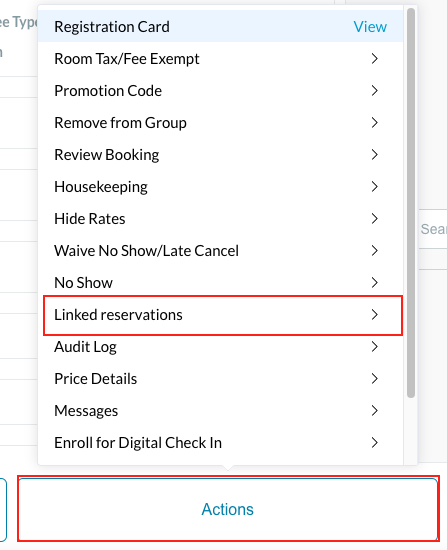Viewport: 447px width, 550px height.
Task: Open the Actions button
Action: pos(228,509)
